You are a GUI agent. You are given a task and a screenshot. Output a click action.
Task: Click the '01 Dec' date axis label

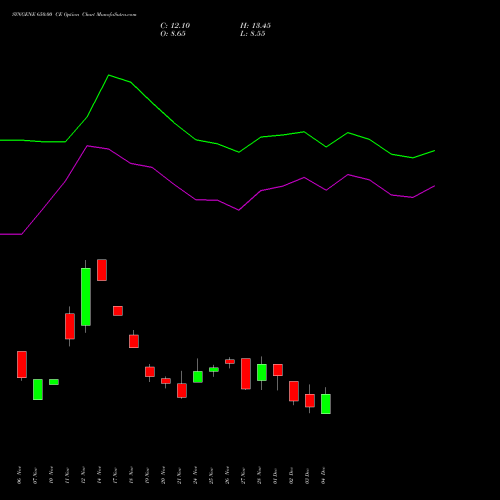coord(275,475)
